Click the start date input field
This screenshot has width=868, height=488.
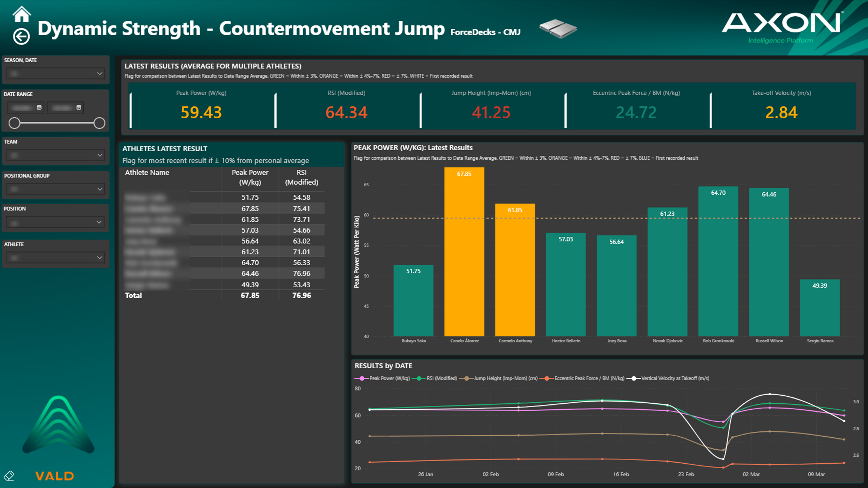[22, 108]
